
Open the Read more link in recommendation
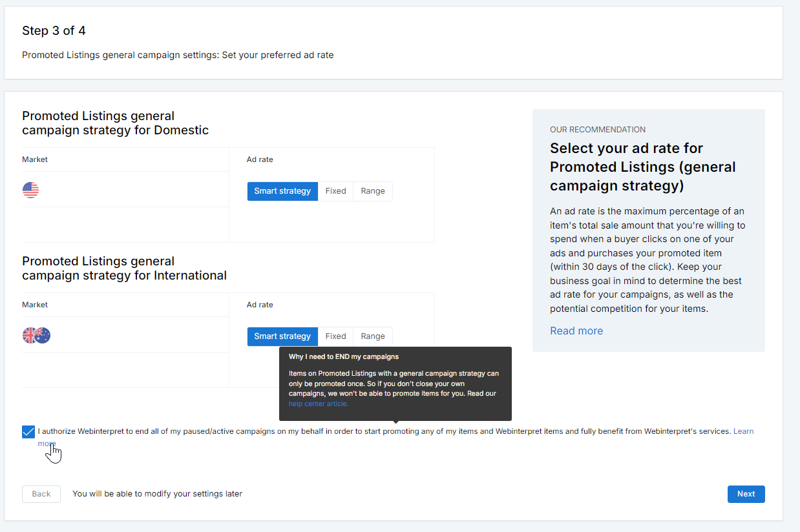point(576,331)
